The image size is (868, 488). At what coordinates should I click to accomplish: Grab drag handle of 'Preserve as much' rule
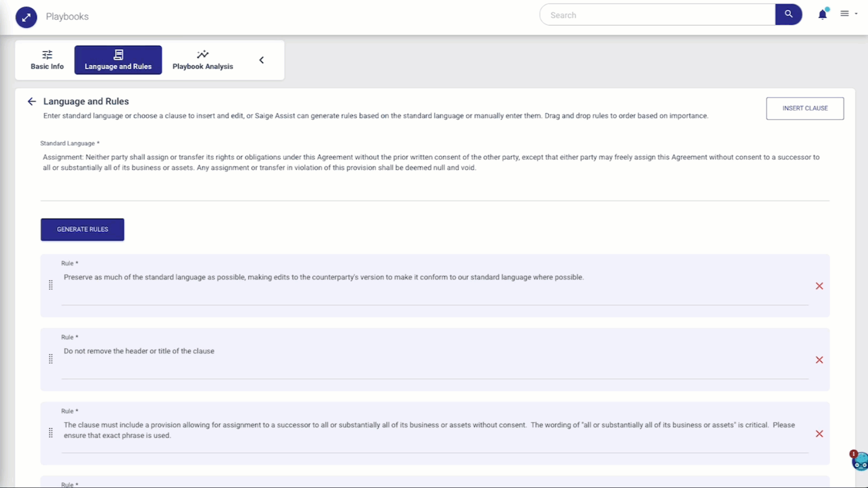[x=51, y=285]
